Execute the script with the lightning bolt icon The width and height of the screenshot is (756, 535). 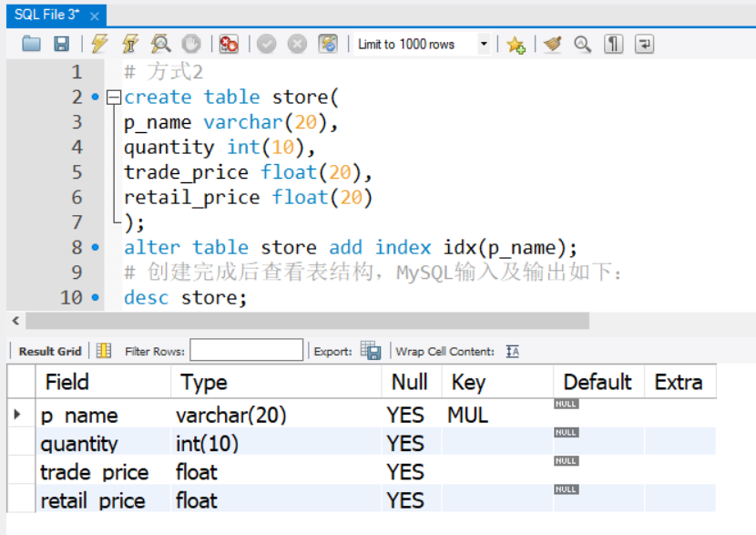(99, 44)
